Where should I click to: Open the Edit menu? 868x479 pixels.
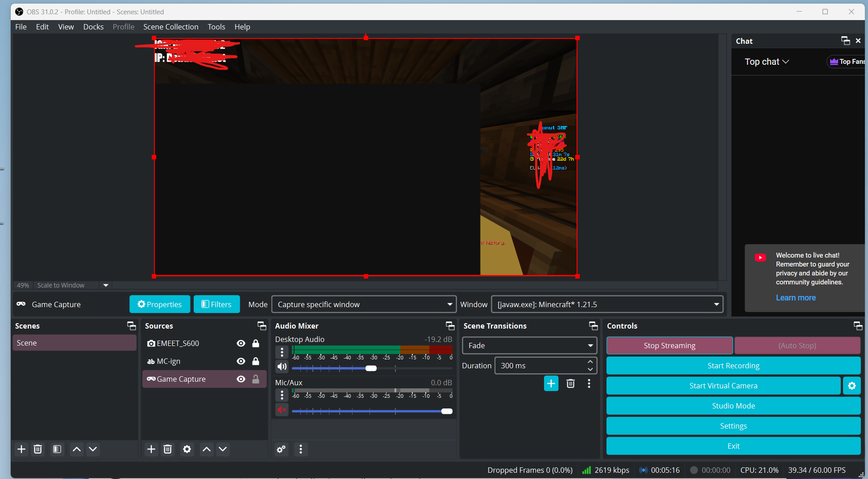[42, 27]
